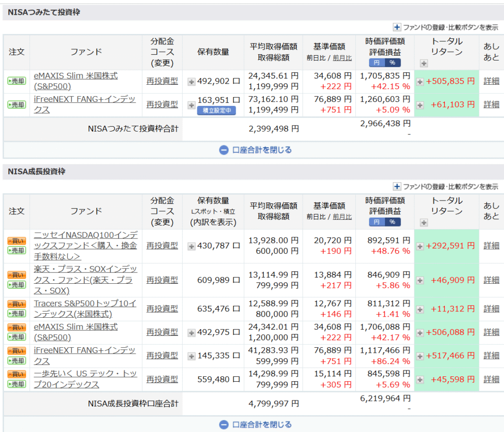This screenshot has width=504, height=432.
Task: Click 売却 button for eMAXIS Slim in 成長投資枠
Action: pos(17,337)
